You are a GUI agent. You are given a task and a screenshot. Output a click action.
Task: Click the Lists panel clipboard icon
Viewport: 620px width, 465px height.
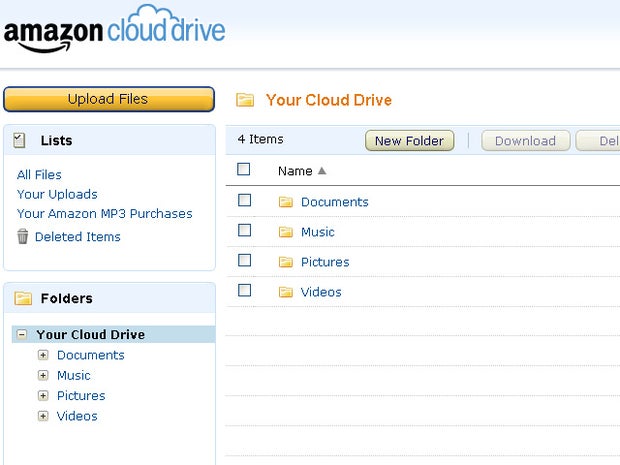[x=20, y=141]
